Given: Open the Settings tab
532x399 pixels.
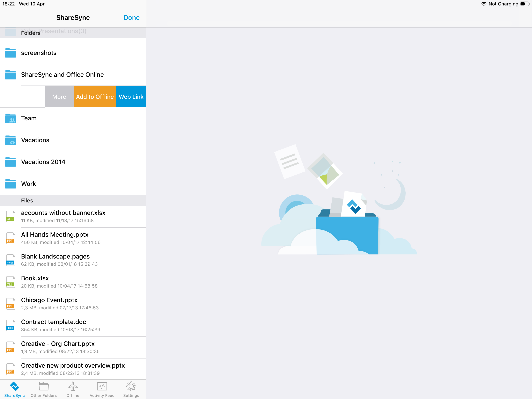Looking at the screenshot, I should click(x=131, y=389).
